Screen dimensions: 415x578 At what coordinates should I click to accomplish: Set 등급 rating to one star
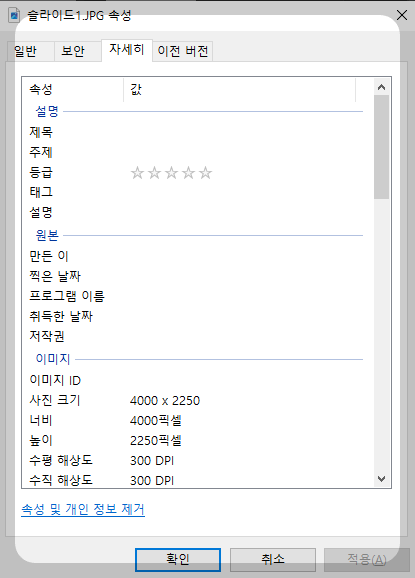pos(137,173)
